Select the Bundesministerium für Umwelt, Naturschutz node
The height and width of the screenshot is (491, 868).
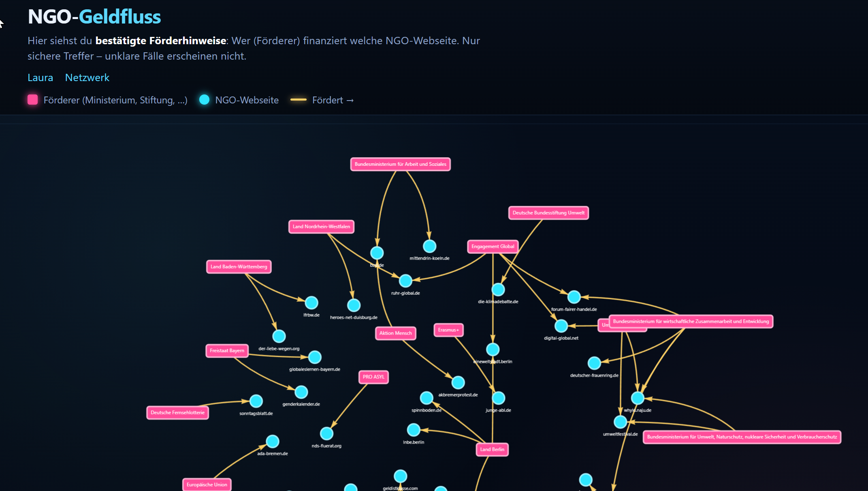(742, 437)
